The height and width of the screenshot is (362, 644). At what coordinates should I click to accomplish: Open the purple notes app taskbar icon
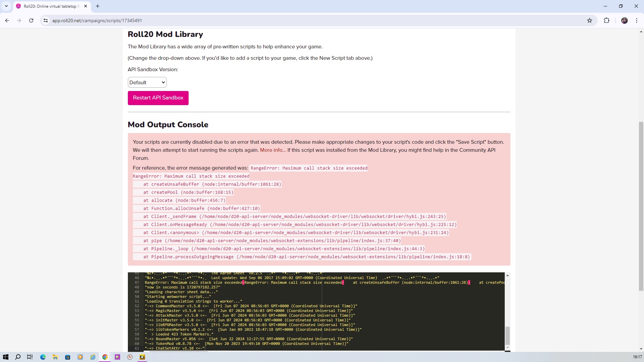click(x=117, y=357)
